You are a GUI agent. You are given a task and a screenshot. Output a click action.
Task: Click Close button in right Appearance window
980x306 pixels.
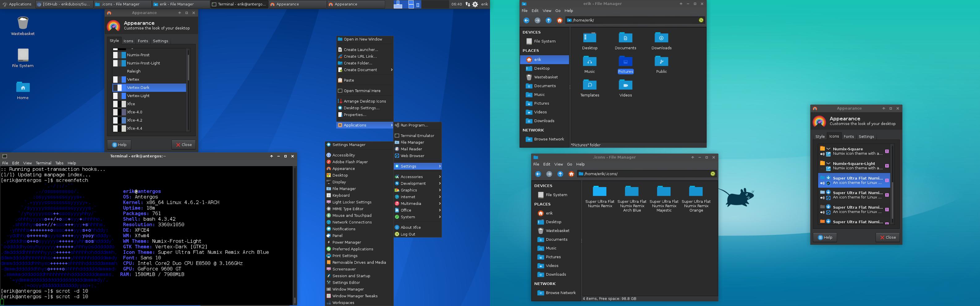888,237
